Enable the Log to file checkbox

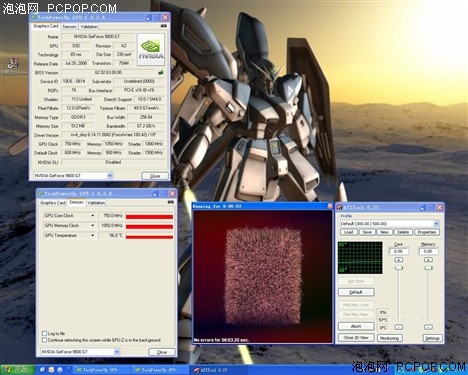[x=44, y=333]
